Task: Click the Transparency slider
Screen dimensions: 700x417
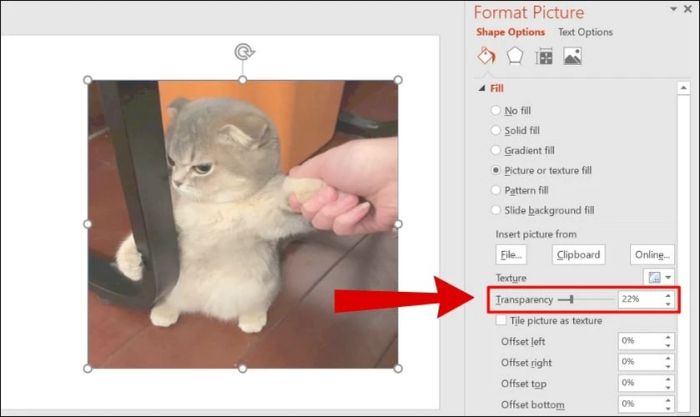Action: (586, 300)
